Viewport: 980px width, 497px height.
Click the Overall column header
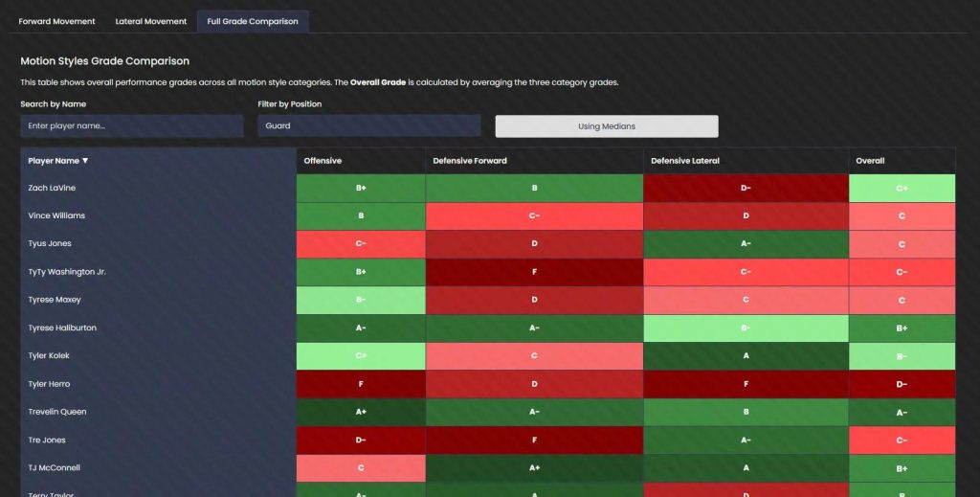click(x=870, y=161)
